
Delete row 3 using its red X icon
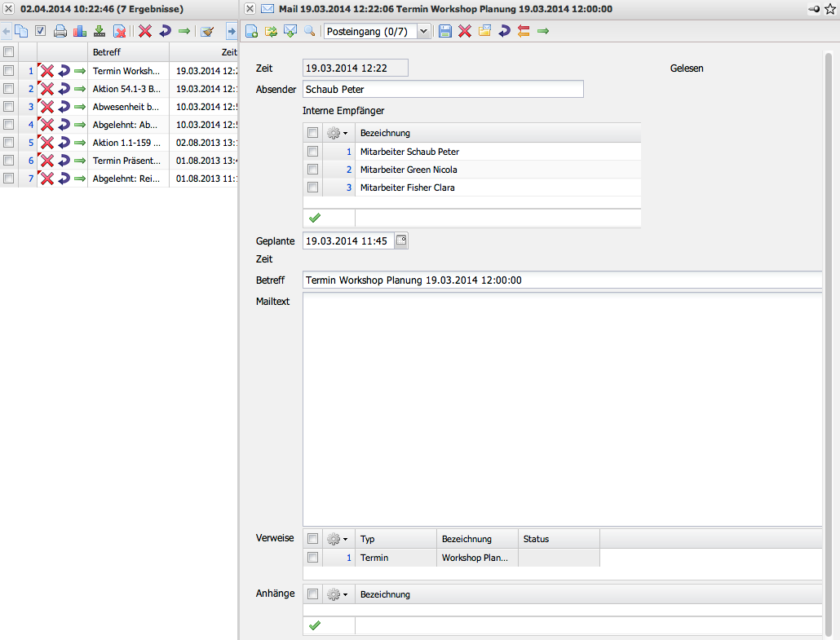(x=47, y=107)
